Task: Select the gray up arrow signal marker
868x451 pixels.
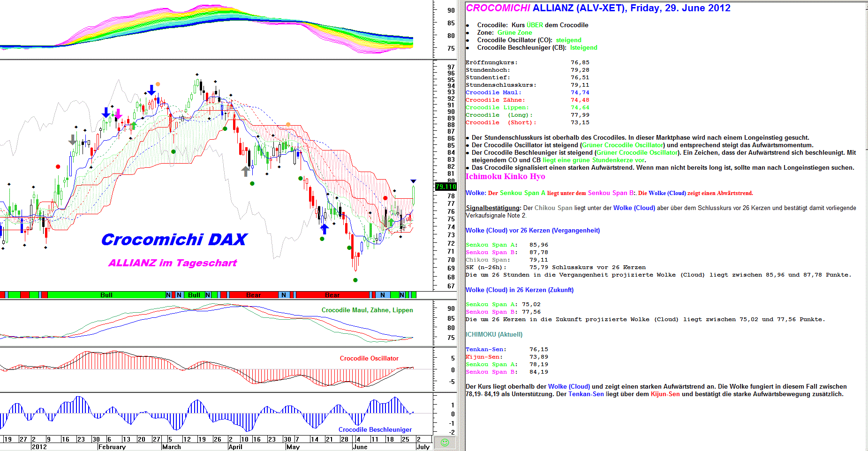Action: click(245, 171)
